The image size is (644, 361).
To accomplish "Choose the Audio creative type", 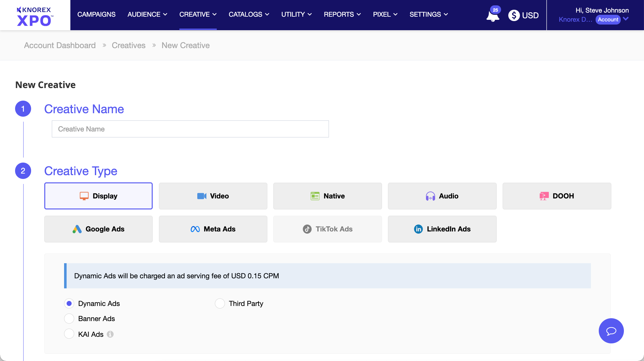I will (x=442, y=196).
